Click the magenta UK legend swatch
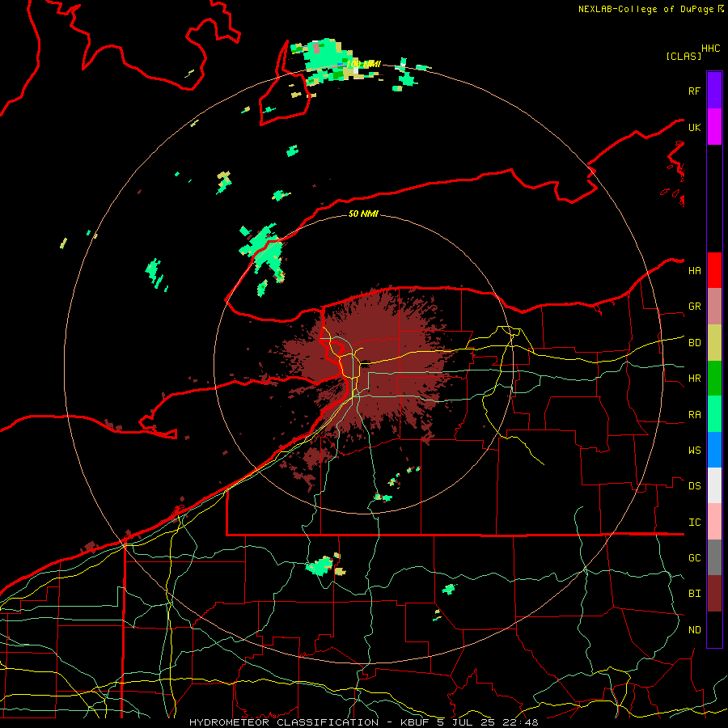The height and width of the screenshot is (728, 728). (x=714, y=127)
